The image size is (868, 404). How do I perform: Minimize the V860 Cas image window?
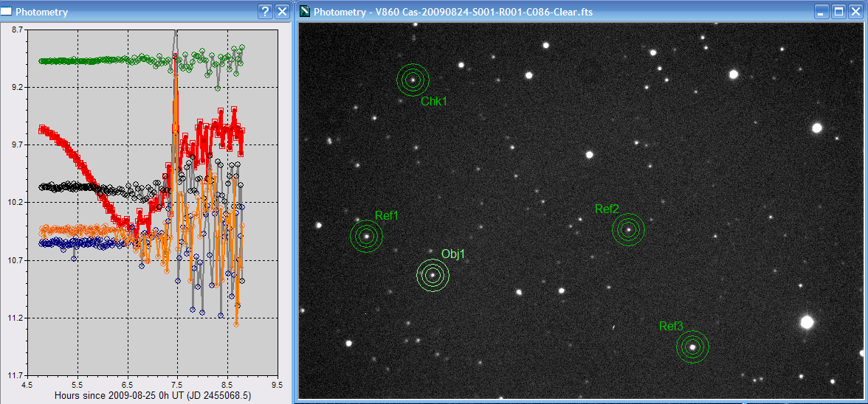822,12
